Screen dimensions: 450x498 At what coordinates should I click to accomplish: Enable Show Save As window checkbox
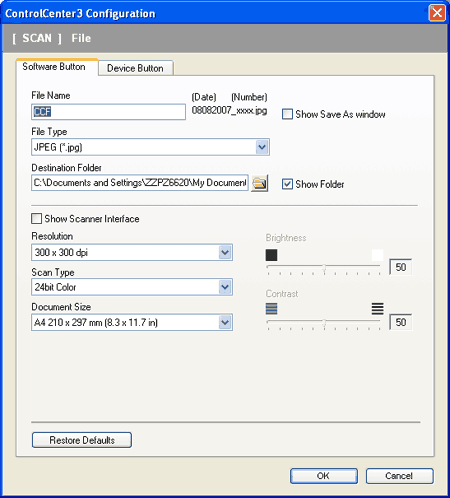click(x=287, y=114)
